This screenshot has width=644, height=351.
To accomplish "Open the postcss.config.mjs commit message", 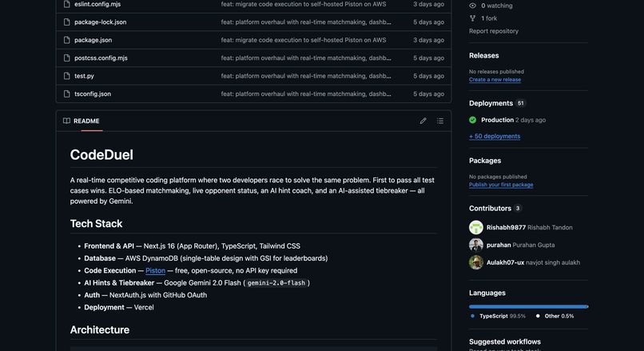I will click(306, 58).
